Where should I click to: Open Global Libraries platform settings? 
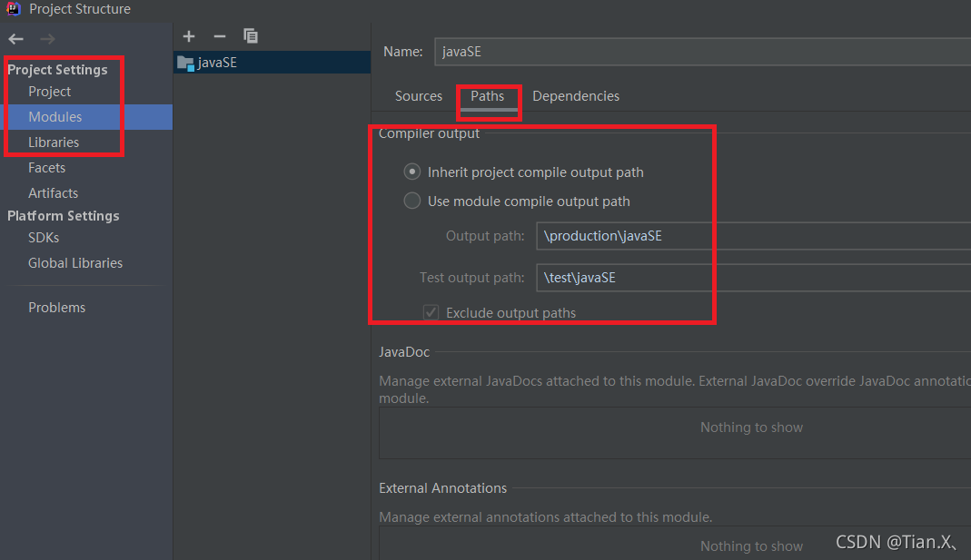[75, 263]
